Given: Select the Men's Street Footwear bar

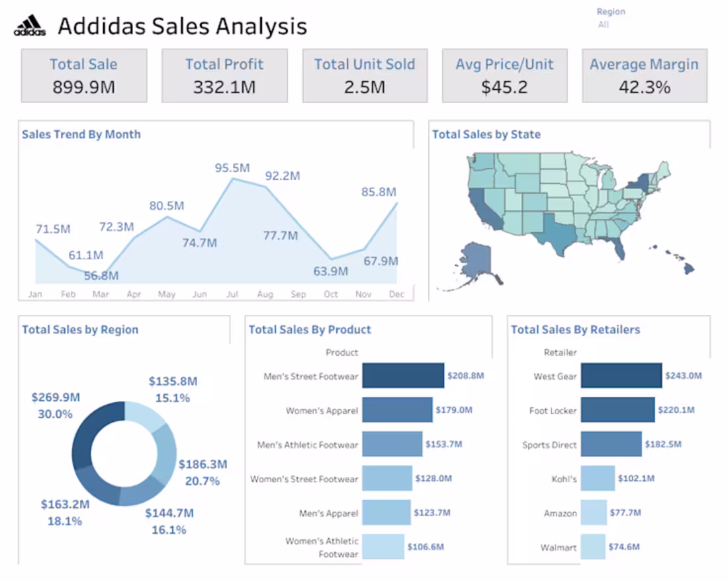Looking at the screenshot, I should 404,375.
